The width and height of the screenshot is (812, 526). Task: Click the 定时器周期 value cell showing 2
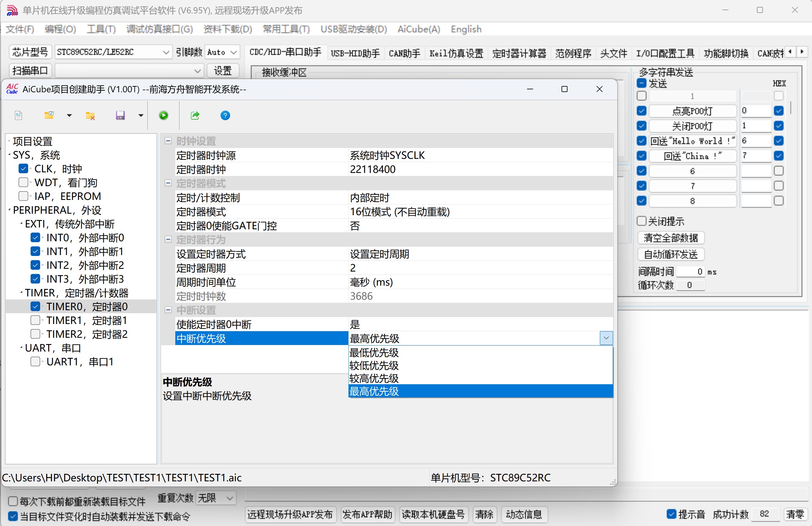pyautogui.click(x=480, y=268)
